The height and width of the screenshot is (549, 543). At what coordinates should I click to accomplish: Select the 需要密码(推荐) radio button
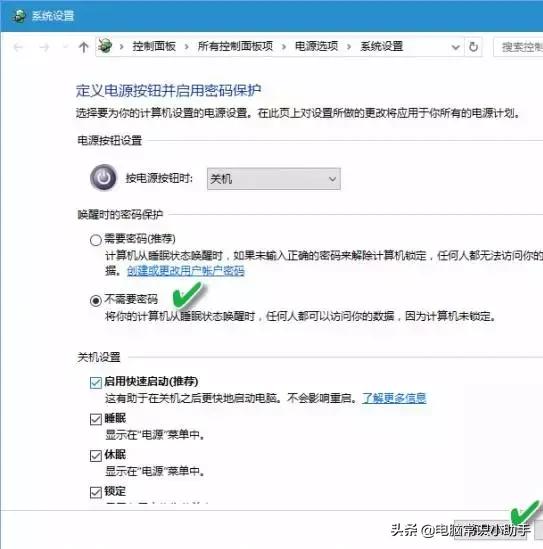[96, 240]
